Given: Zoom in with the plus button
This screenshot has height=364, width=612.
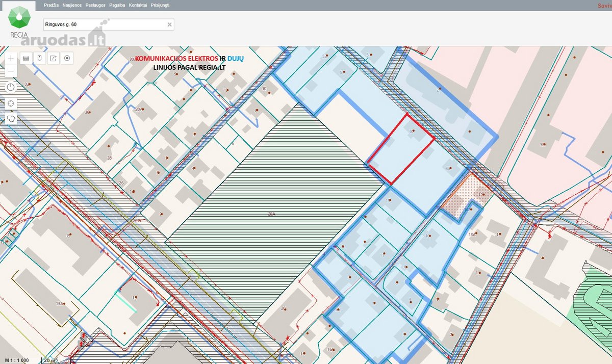Looking at the screenshot, I should click(11, 58).
